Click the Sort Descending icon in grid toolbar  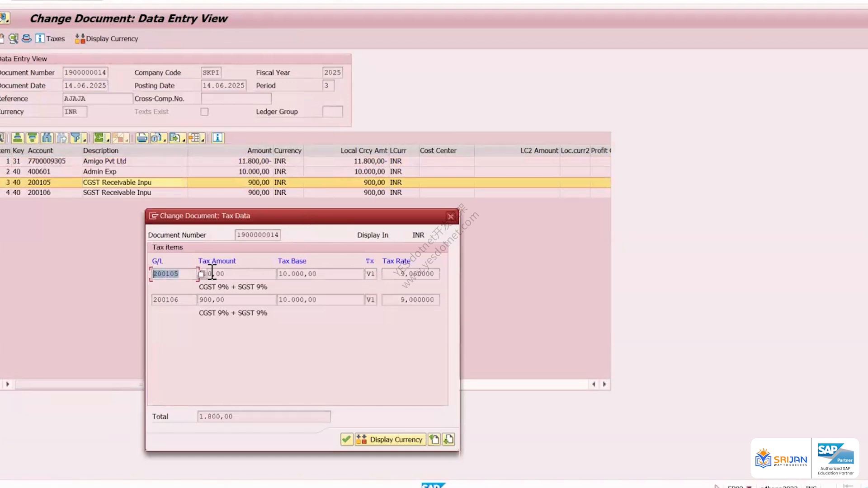tap(32, 138)
